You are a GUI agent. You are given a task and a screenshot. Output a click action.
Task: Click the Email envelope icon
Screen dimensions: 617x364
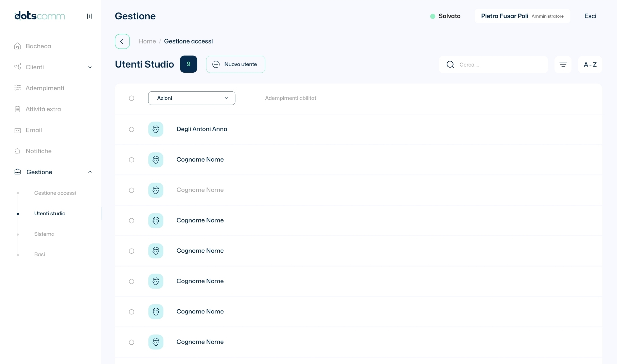(x=18, y=130)
